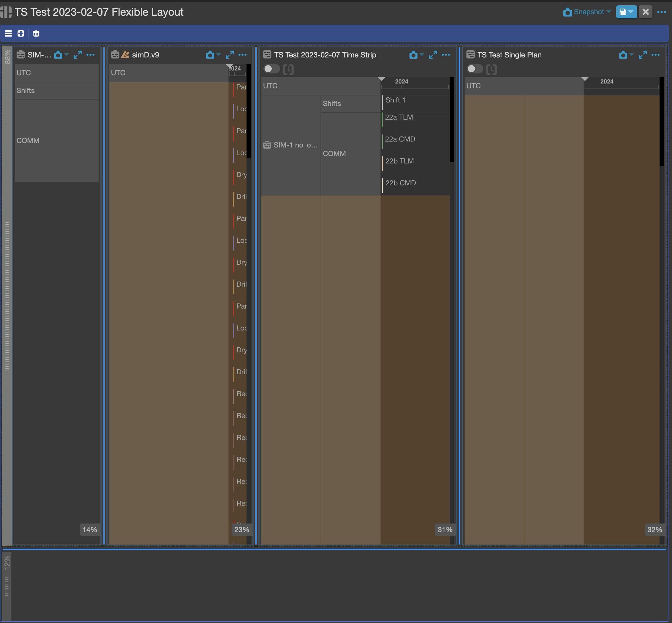Open the more options menu of the simD.v9 panel

243,54
